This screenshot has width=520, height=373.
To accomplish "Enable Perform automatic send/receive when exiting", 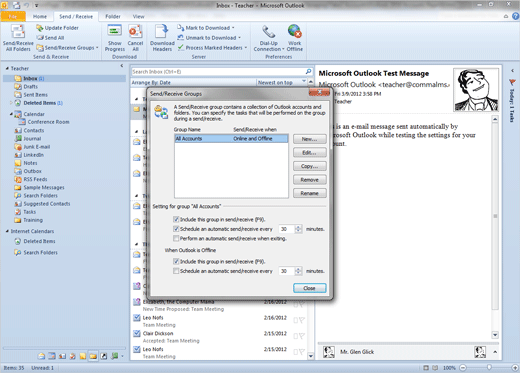I will (176, 238).
